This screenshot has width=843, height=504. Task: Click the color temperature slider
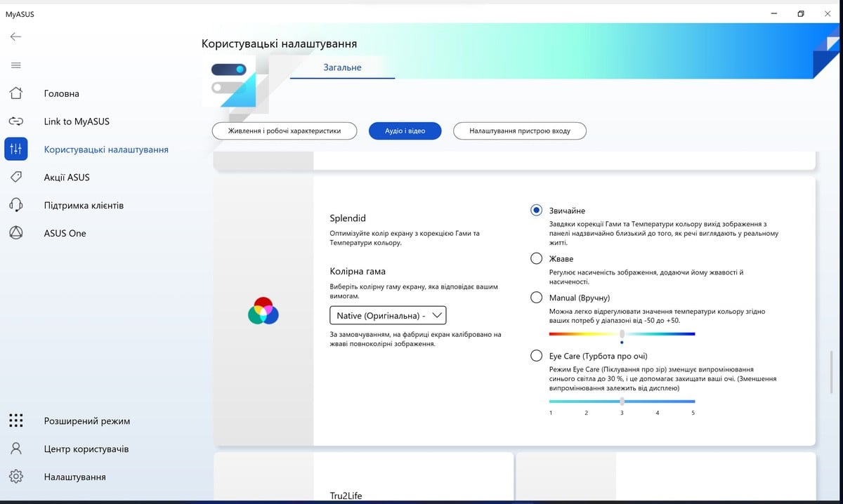coord(622,334)
